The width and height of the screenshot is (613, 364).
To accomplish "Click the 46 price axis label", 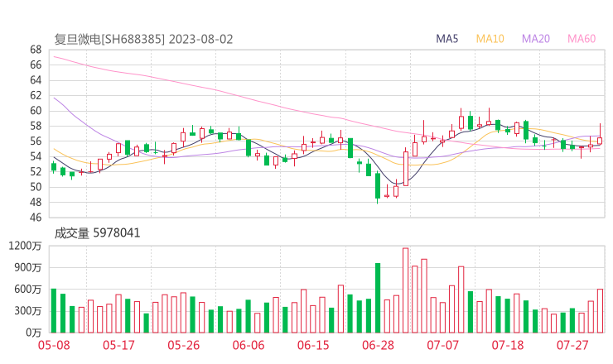I will pos(36,218).
